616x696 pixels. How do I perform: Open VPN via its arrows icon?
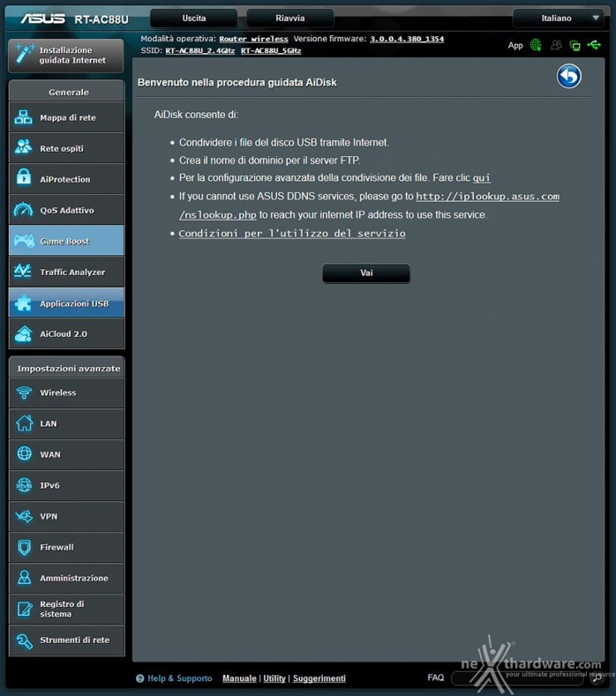24,516
